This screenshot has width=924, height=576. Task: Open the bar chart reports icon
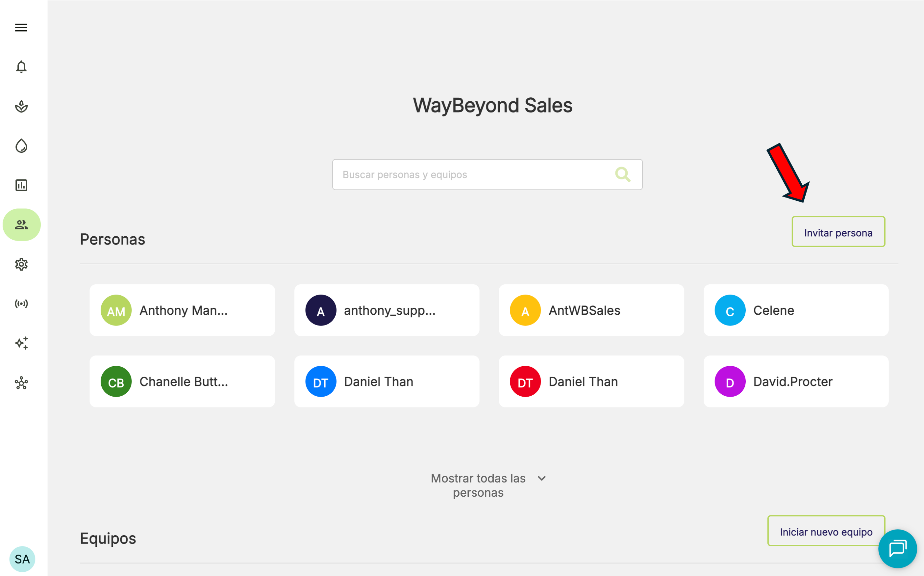coord(21,185)
